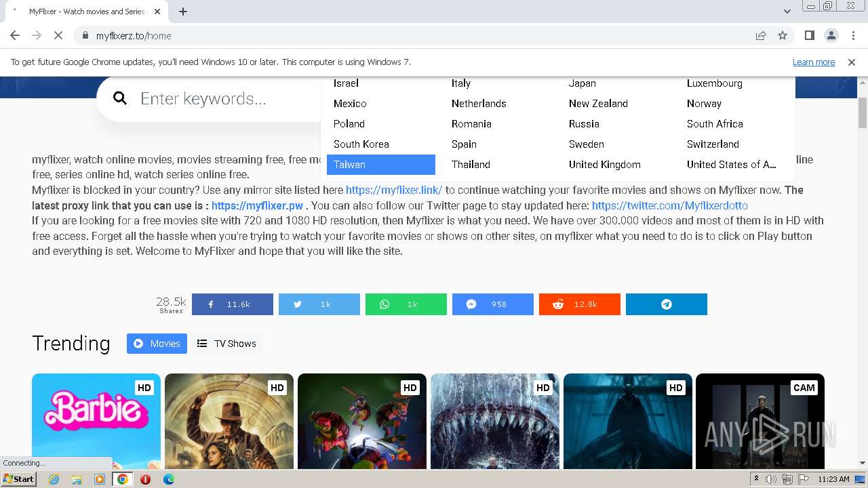868x488 pixels.
Task: Dismiss the Chrome update notification bar
Action: 852,62
